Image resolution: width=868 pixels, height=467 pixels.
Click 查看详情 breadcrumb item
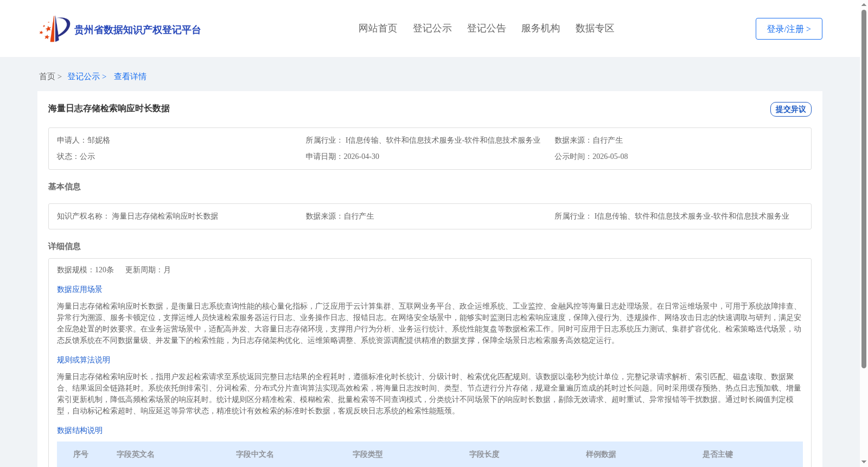130,76
